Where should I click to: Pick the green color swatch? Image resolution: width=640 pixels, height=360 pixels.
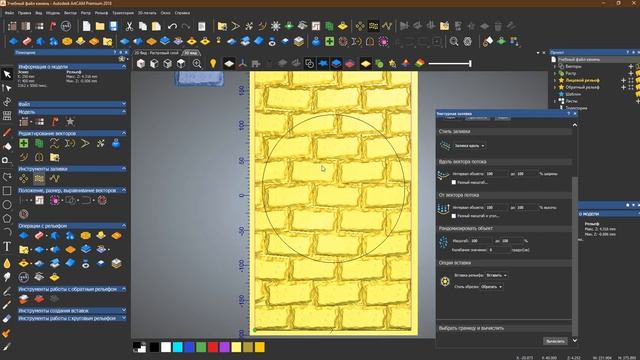tap(201, 347)
